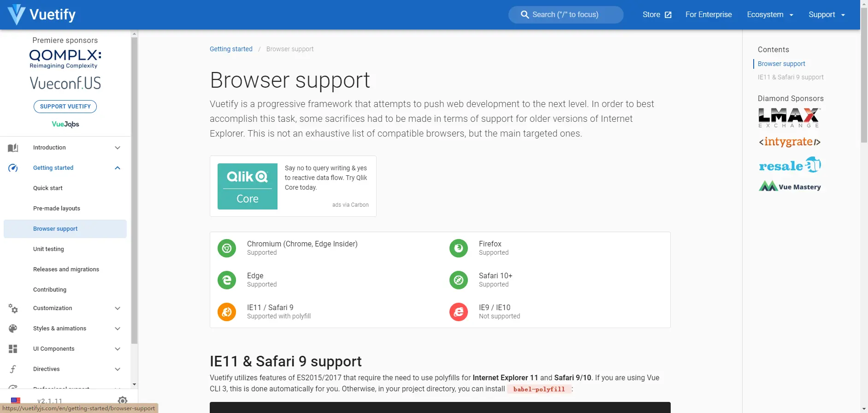Open the Vue Mastery sponsor logo
This screenshot has width=868, height=413.
coord(790,186)
